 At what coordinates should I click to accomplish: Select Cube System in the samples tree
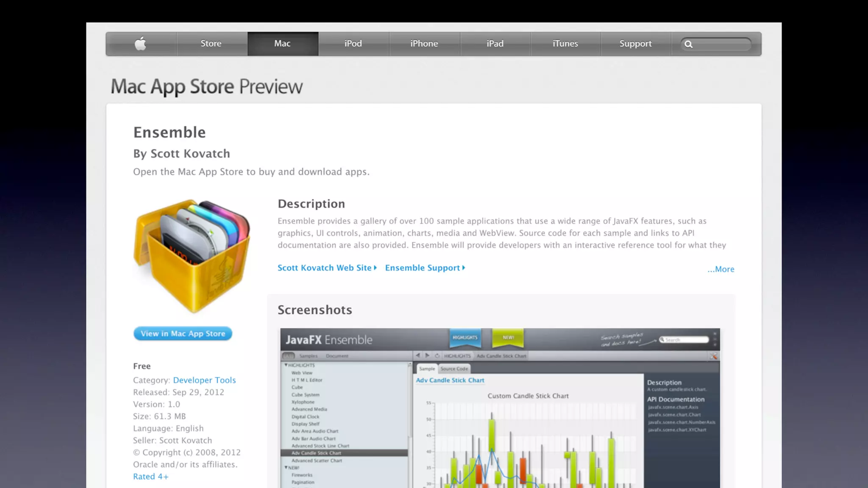305,394
